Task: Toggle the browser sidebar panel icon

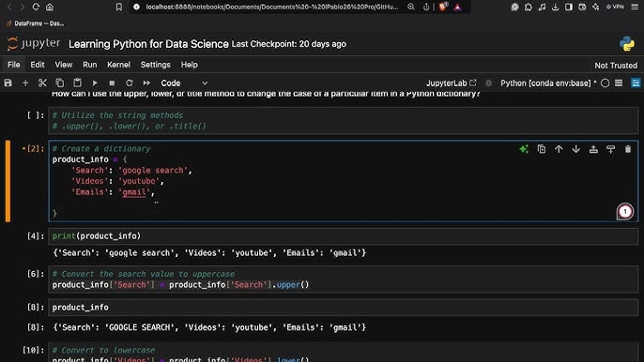Action: coord(569,7)
